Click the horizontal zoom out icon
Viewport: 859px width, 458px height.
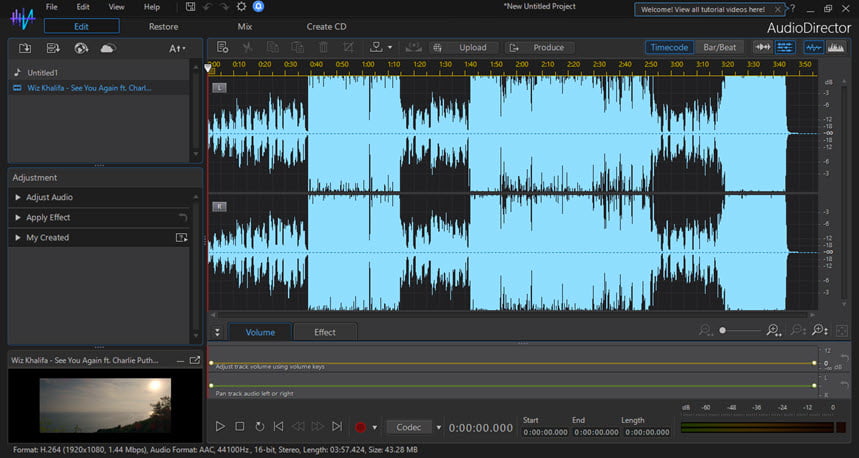click(706, 330)
